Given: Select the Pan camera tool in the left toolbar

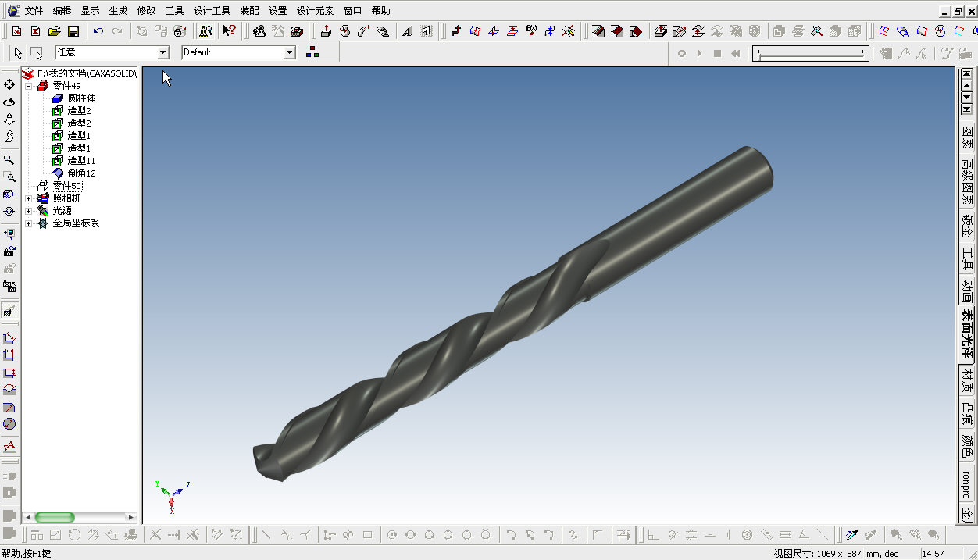Looking at the screenshot, I should coord(9,84).
